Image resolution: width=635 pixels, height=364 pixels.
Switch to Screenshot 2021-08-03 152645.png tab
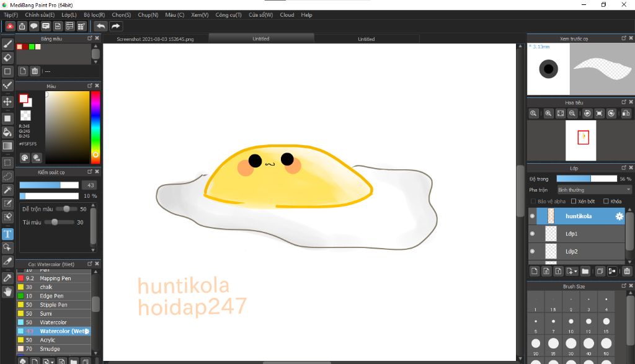(x=155, y=39)
